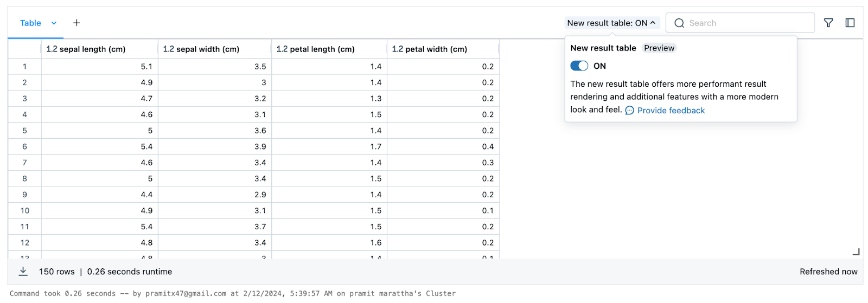The height and width of the screenshot is (303, 868).
Task: Click the New result table heading
Action: [603, 48]
